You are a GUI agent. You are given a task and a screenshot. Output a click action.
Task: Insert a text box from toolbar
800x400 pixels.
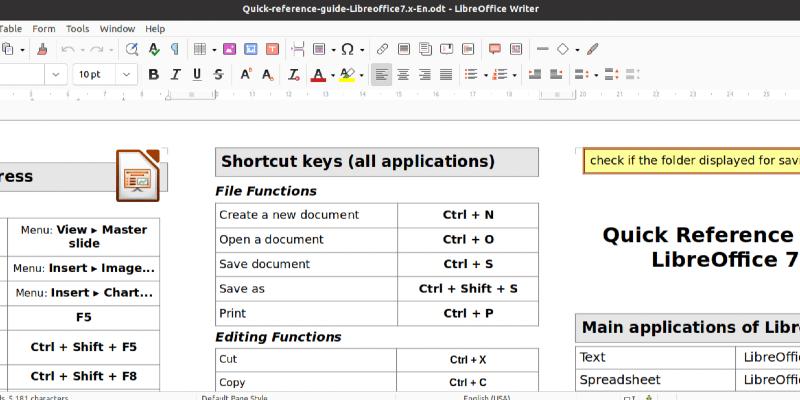(273, 49)
